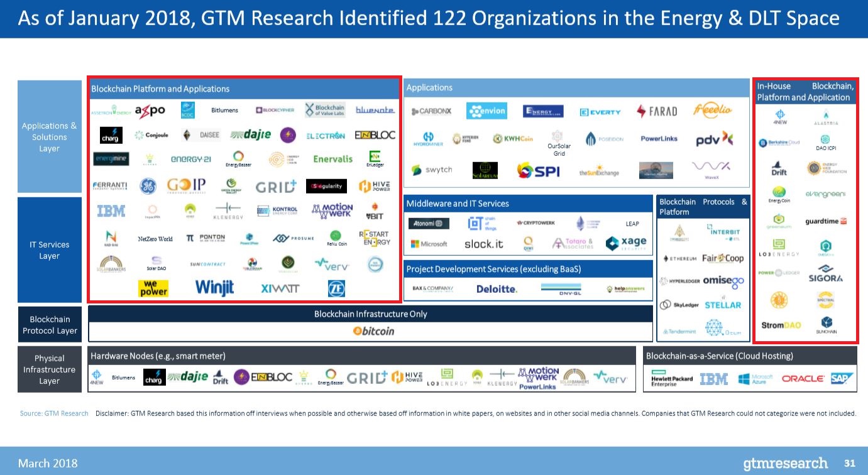This screenshot has width=868, height=475.
Task: Click the Deloitte logo
Action: click(x=497, y=289)
